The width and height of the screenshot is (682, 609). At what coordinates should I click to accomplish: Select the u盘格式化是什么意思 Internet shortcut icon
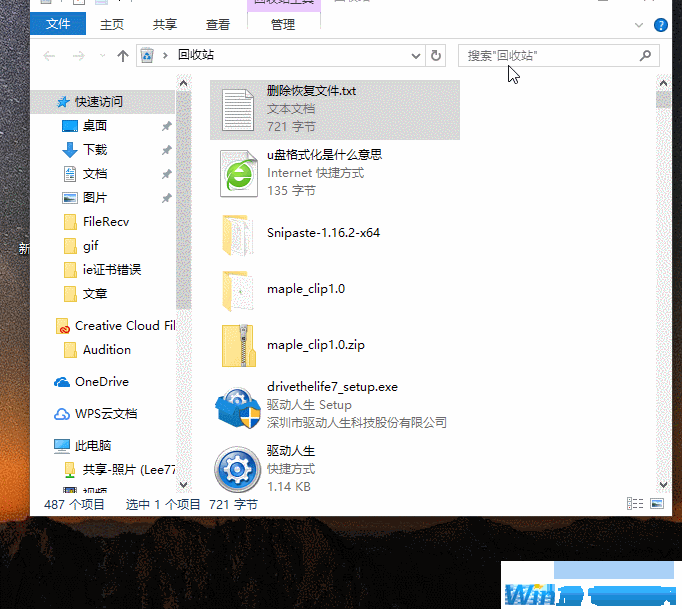[237, 173]
